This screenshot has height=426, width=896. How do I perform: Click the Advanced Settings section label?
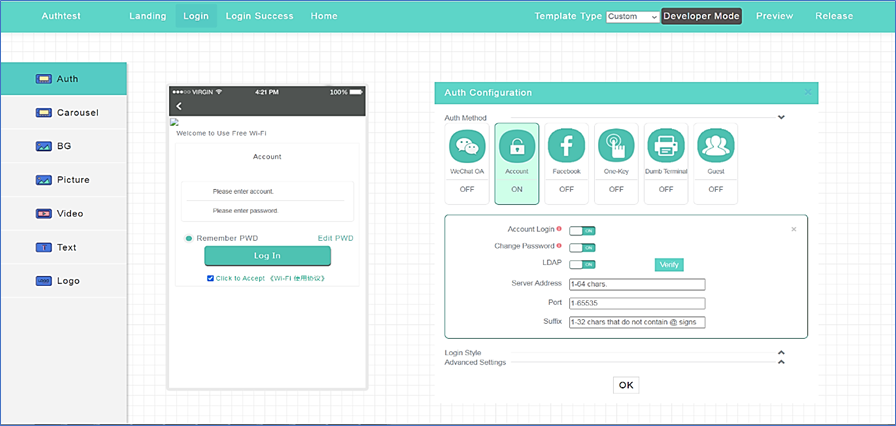(x=475, y=362)
